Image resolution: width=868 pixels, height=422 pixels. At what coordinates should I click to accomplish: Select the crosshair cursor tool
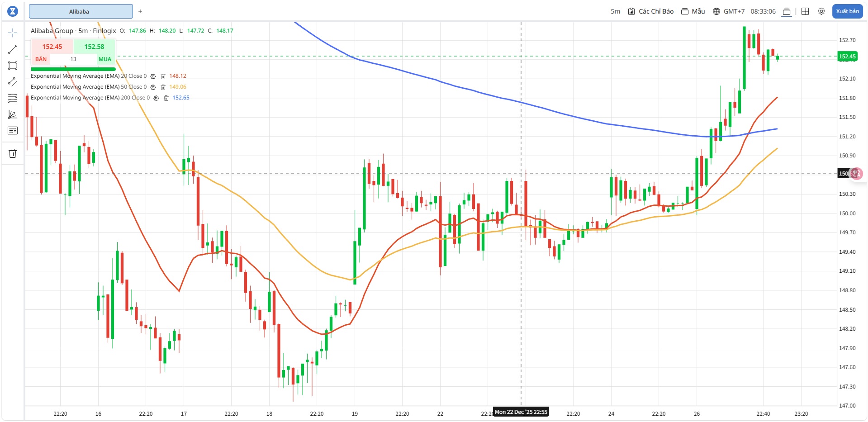(x=13, y=33)
